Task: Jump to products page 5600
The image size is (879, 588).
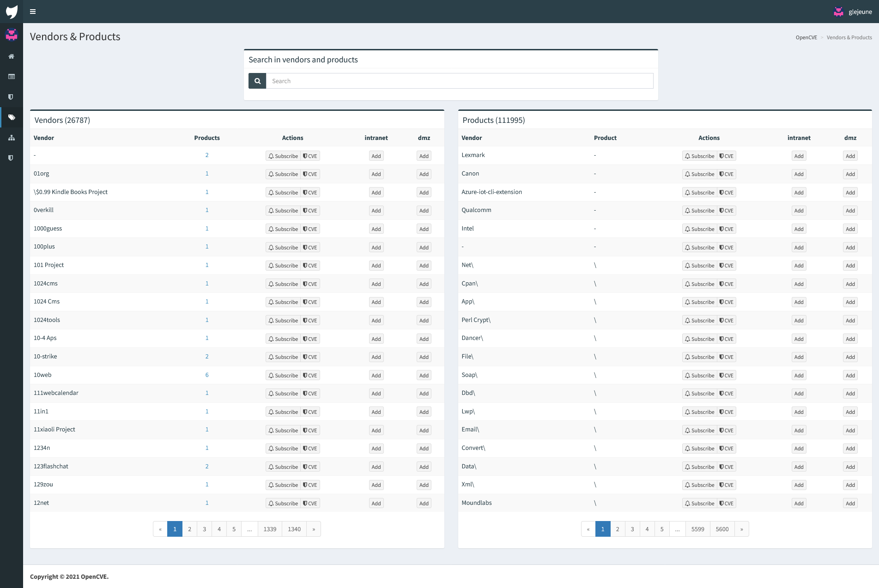Action: click(x=722, y=529)
